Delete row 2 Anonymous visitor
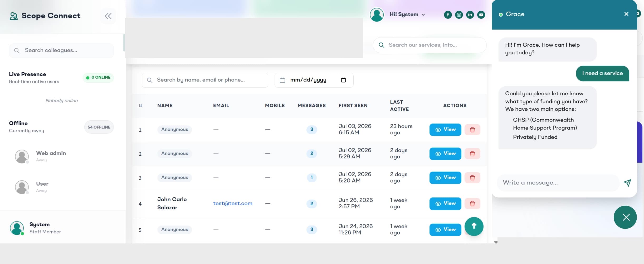Screen dimensions: 644x264 coord(472,154)
